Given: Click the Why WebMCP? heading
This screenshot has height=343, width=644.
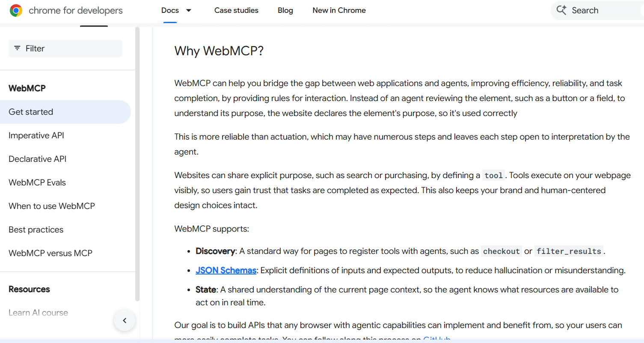Looking at the screenshot, I should (219, 51).
